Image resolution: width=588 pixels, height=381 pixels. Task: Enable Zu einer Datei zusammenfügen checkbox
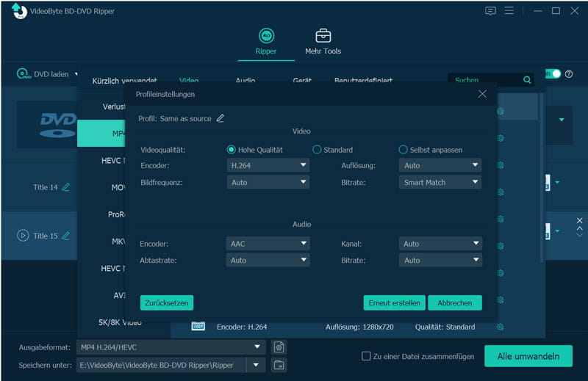click(x=366, y=356)
